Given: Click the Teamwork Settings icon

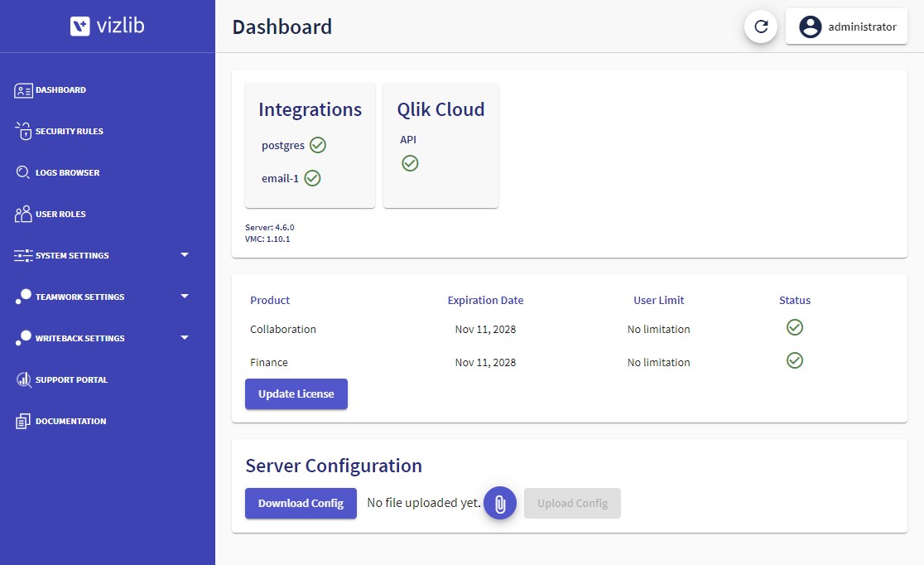Looking at the screenshot, I should pos(23,297).
